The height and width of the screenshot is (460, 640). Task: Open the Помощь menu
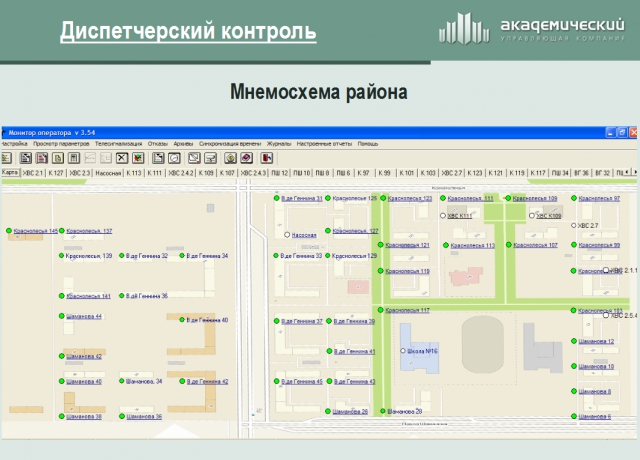368,144
